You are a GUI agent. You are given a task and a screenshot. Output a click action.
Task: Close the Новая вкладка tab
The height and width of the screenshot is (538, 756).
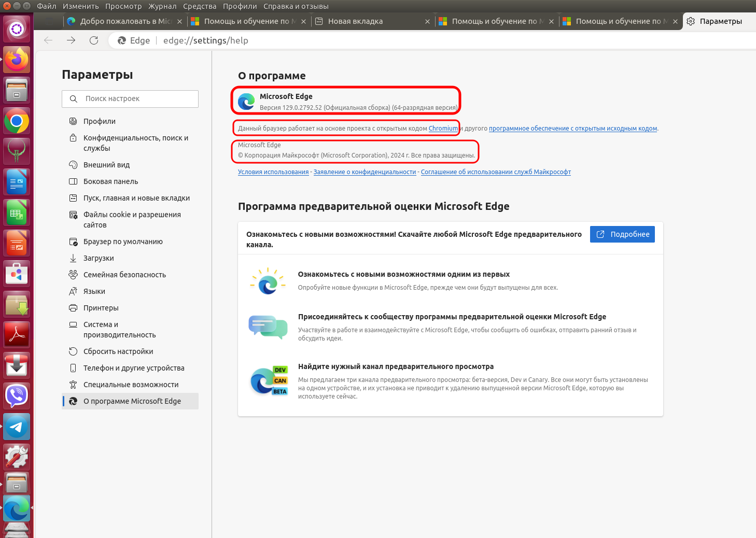coord(427,21)
